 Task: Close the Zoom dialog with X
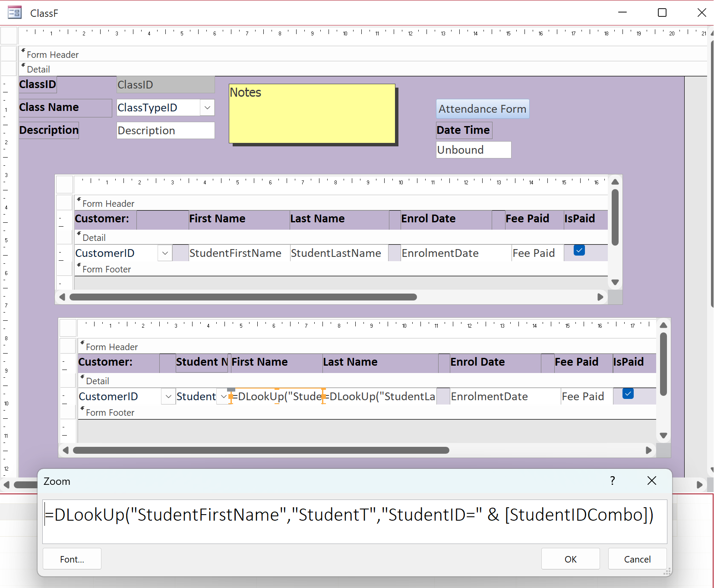pyautogui.click(x=651, y=481)
